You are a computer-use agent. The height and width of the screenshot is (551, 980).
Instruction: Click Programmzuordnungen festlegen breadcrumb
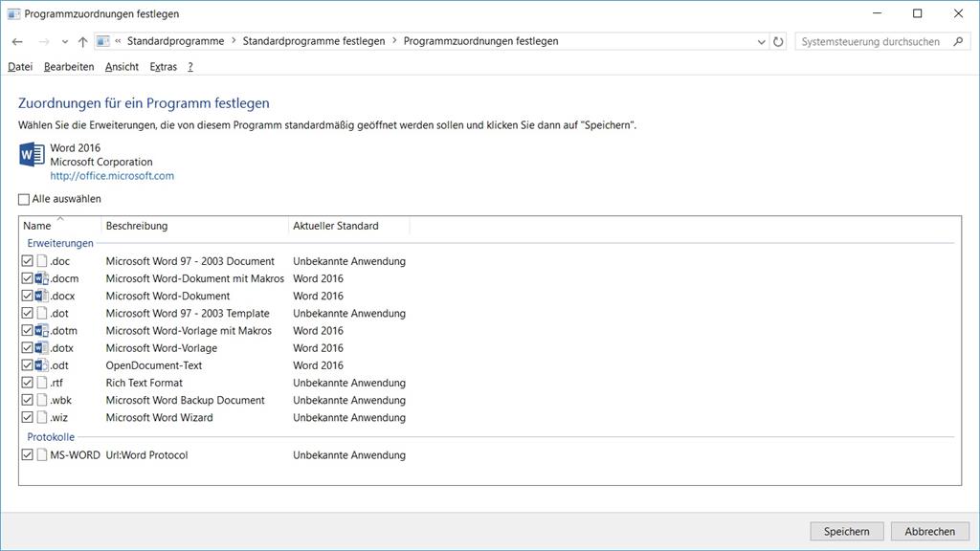click(x=480, y=41)
